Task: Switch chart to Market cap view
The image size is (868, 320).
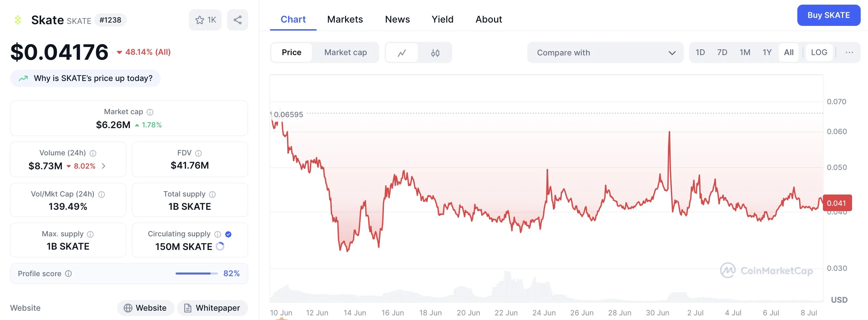Action: coord(345,52)
